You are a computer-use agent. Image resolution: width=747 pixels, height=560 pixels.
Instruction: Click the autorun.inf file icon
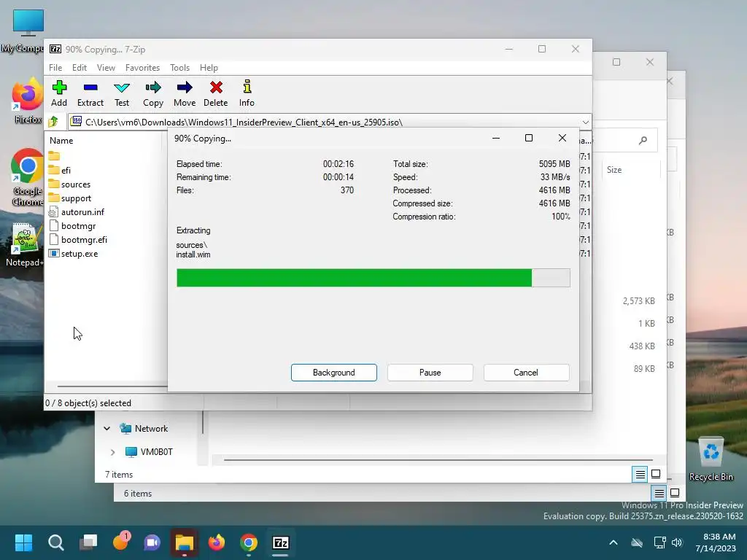coord(54,212)
